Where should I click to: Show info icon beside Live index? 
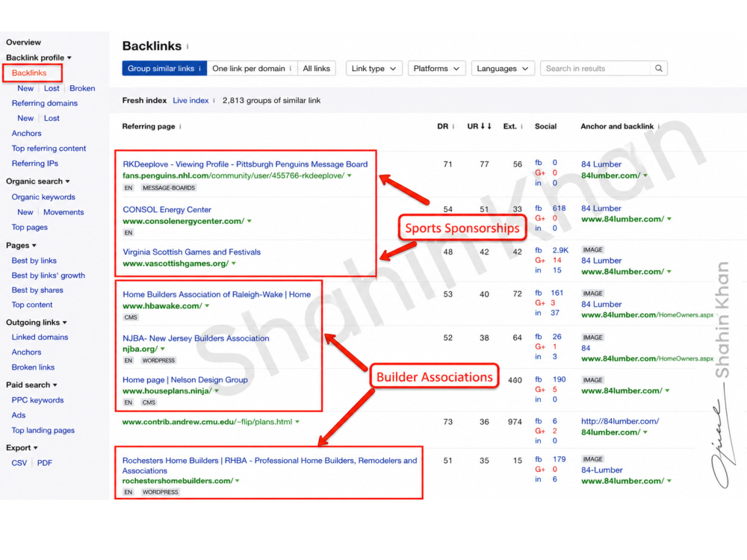pyautogui.click(x=214, y=101)
